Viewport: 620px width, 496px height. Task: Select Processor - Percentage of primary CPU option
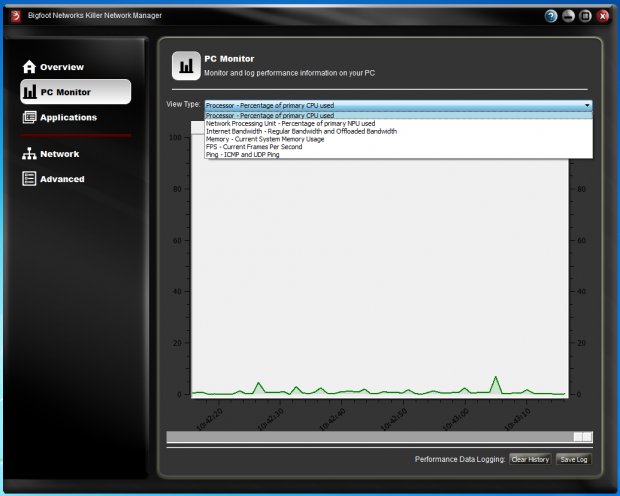pyautogui.click(x=270, y=116)
